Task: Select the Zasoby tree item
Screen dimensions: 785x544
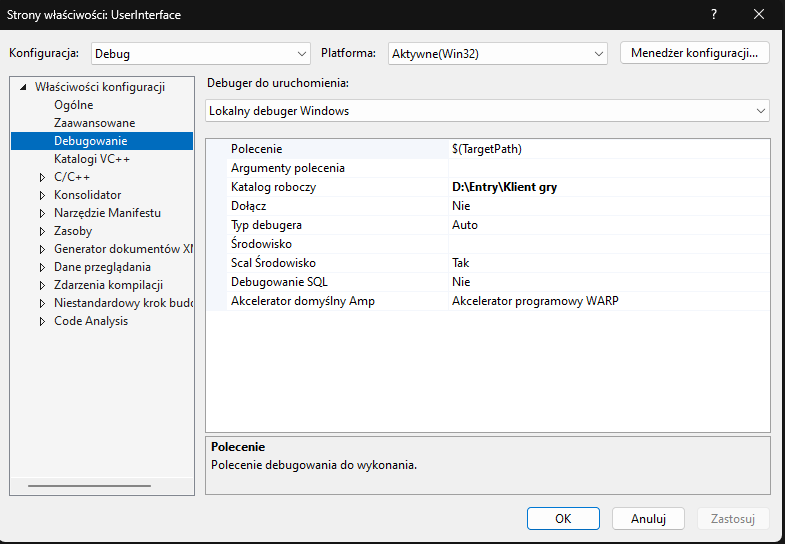Action: [x=73, y=231]
